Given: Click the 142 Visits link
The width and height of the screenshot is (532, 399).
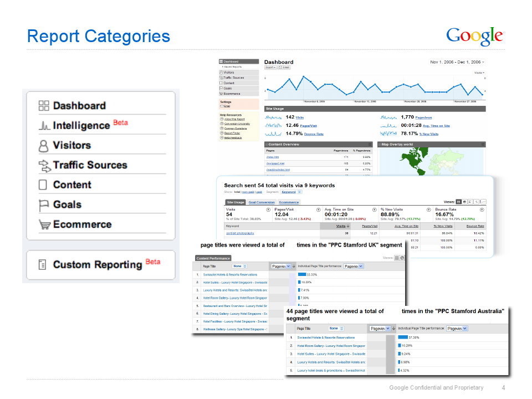Looking at the screenshot, I should [300, 117].
